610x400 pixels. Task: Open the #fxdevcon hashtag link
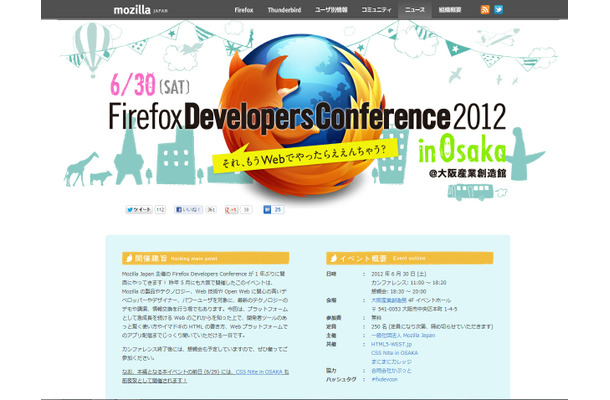tap(384, 379)
